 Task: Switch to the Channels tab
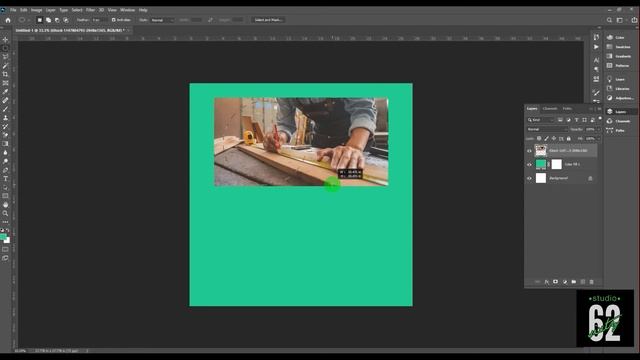point(550,109)
